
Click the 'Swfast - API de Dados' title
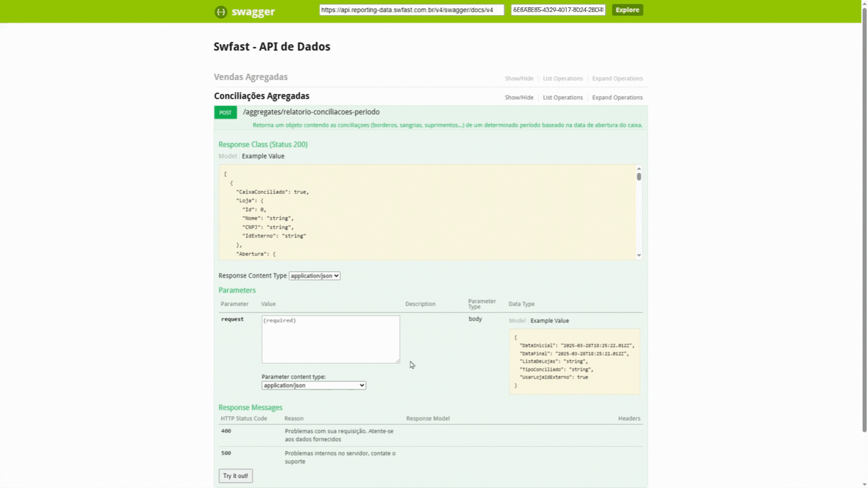pos(272,47)
